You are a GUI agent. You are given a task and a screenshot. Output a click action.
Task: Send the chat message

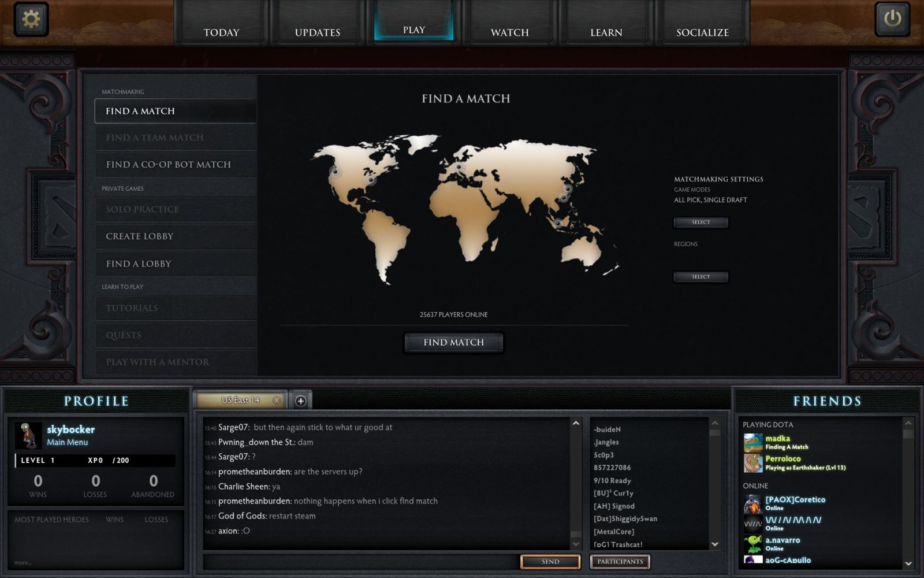click(550, 561)
